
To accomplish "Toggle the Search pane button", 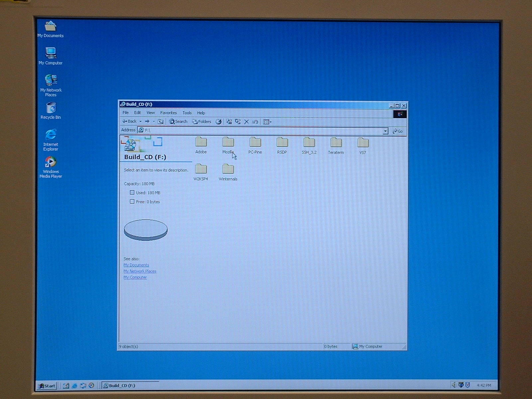I will [178, 122].
